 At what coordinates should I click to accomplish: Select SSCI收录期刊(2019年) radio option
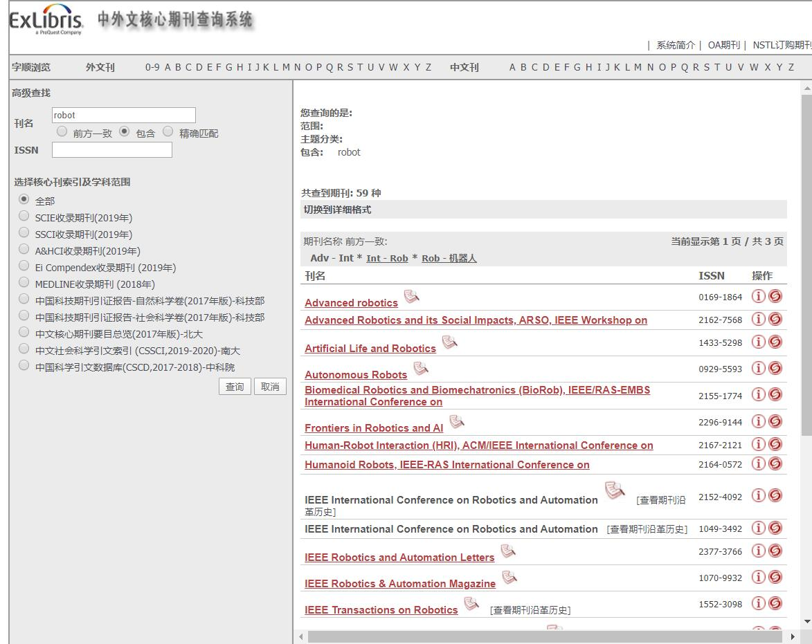tap(24, 232)
